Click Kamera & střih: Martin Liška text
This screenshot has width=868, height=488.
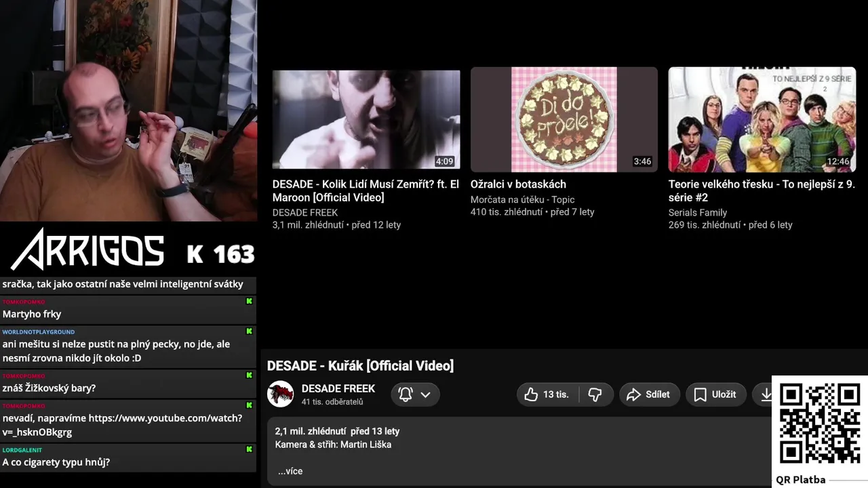coord(333,445)
